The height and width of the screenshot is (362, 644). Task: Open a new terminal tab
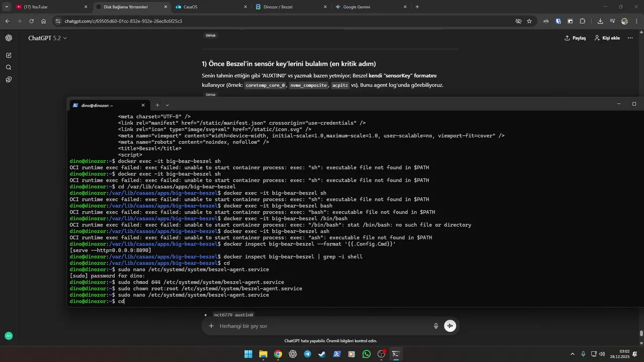[x=157, y=105]
